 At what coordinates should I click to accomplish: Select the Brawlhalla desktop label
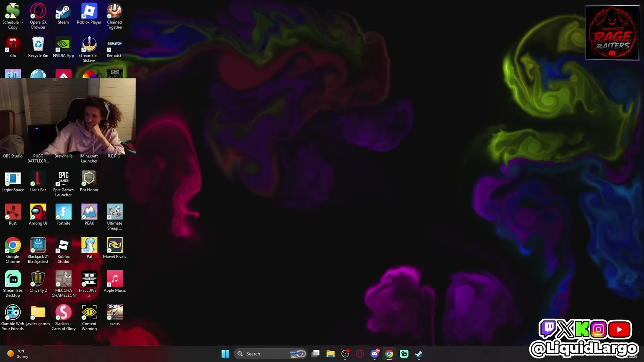pyautogui.click(x=63, y=156)
